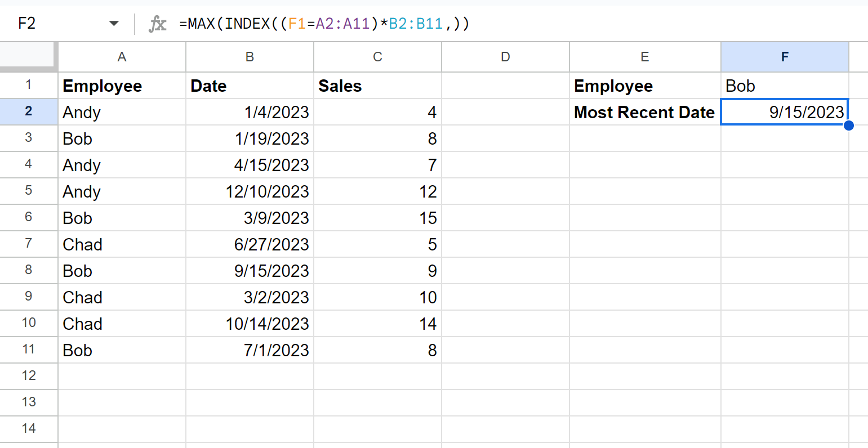Click date cell 6/27/2023
This screenshot has height=448, width=868.
250,244
